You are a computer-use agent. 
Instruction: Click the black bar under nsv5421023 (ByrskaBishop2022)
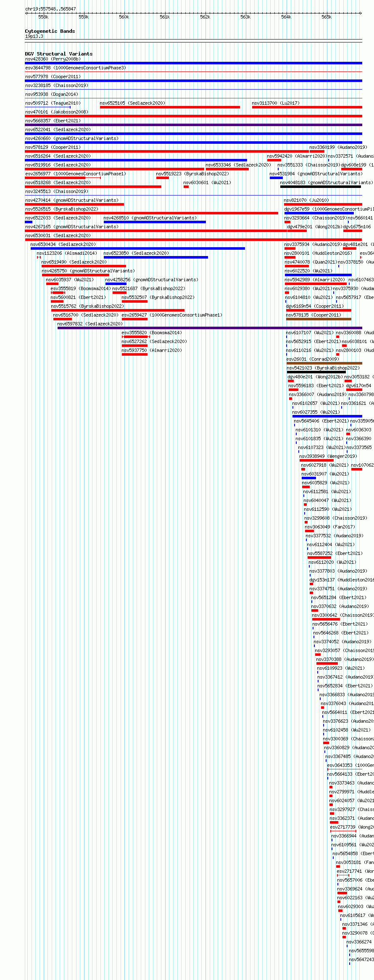click(x=316, y=372)
